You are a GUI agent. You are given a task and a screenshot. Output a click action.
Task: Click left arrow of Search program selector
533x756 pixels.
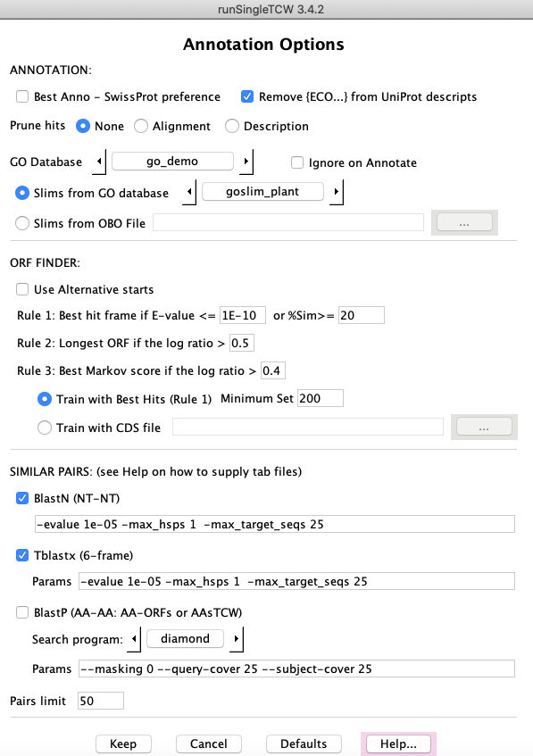pyautogui.click(x=134, y=639)
